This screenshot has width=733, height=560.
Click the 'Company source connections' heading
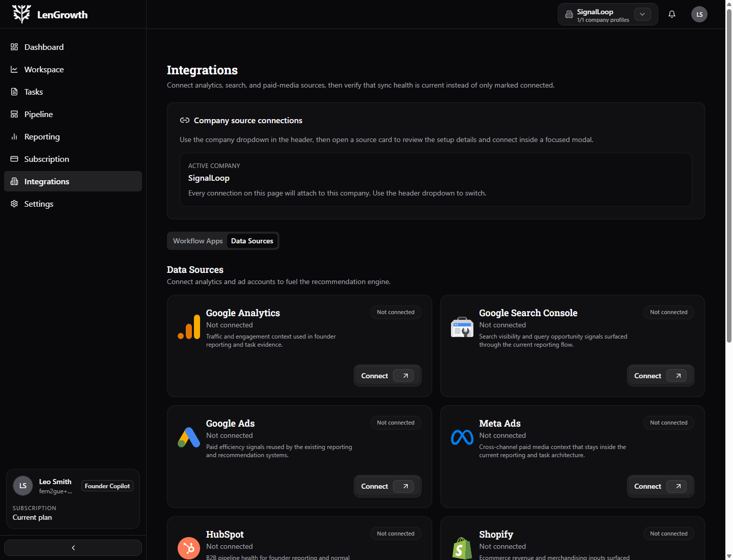(248, 120)
